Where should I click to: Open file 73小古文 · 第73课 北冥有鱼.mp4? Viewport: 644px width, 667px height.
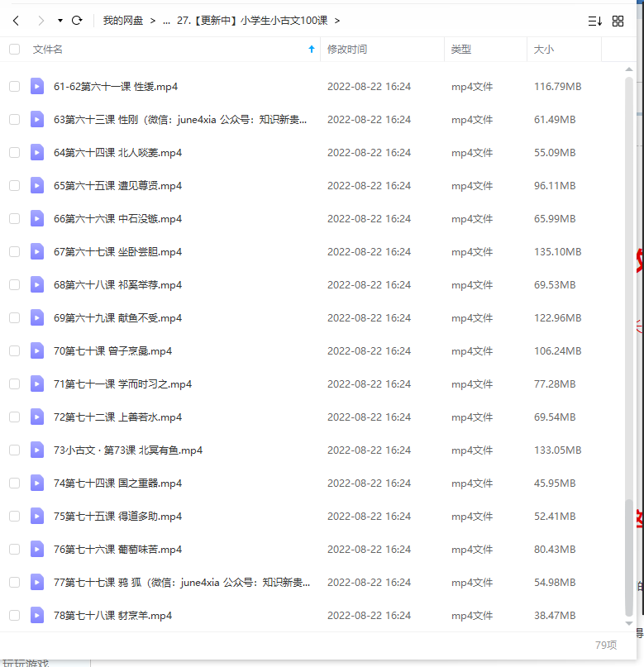click(x=128, y=450)
